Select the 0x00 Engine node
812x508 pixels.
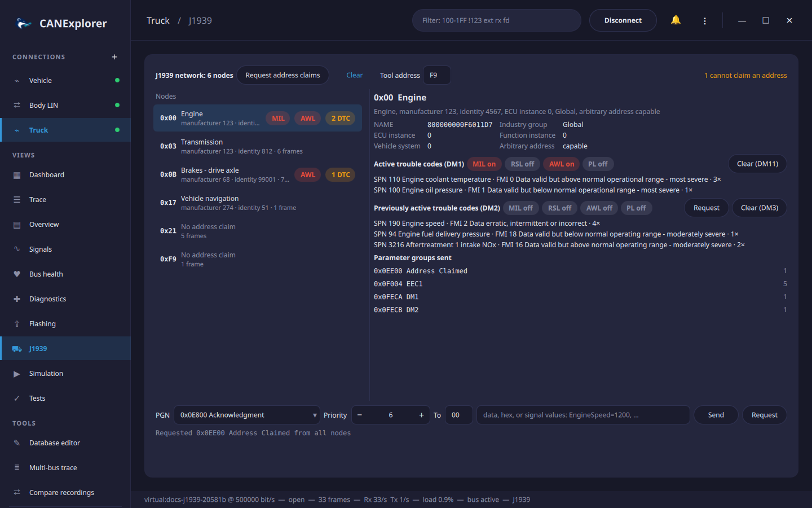[x=258, y=118]
